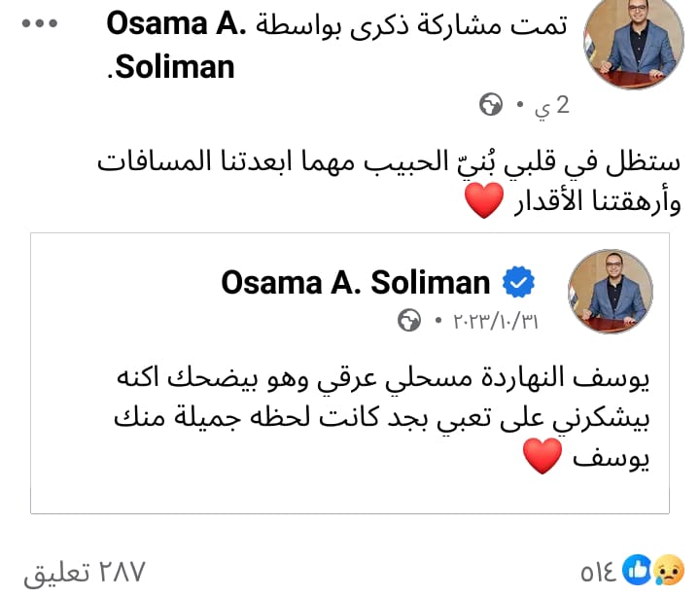Viewport: 700px width, 596px height.
Task: Open Osama A. Soliman's name in the shared memory
Action: (x=355, y=282)
